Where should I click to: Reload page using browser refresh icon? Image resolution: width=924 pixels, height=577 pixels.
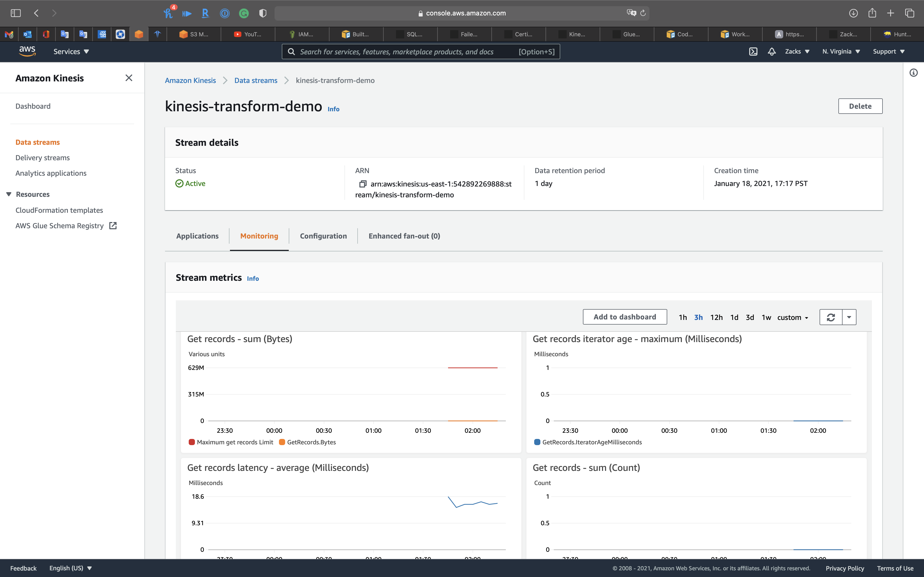click(x=643, y=13)
